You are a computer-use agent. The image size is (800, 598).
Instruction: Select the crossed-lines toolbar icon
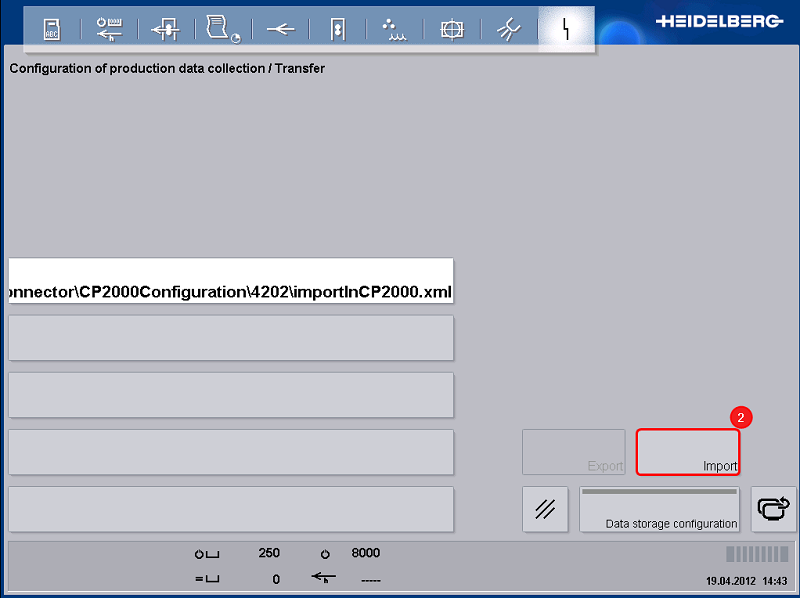pos(509,30)
